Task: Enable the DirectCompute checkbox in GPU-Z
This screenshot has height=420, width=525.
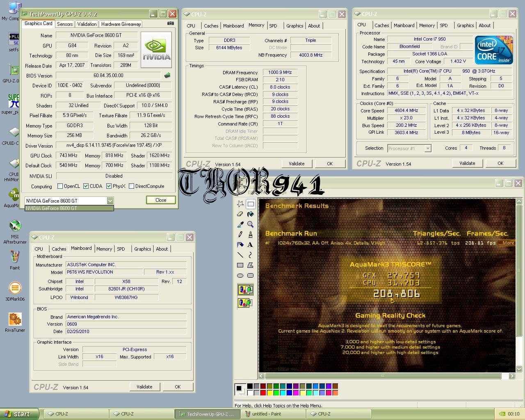Action: 131,186
